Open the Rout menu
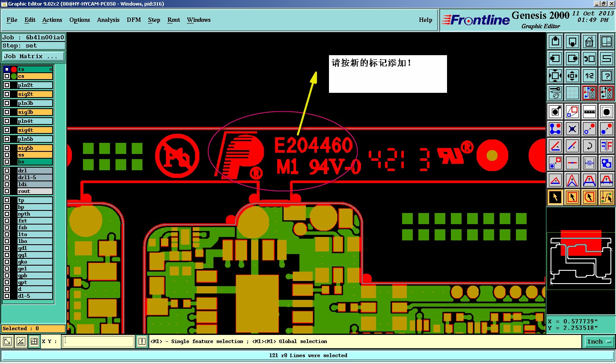616x364 pixels. [174, 20]
